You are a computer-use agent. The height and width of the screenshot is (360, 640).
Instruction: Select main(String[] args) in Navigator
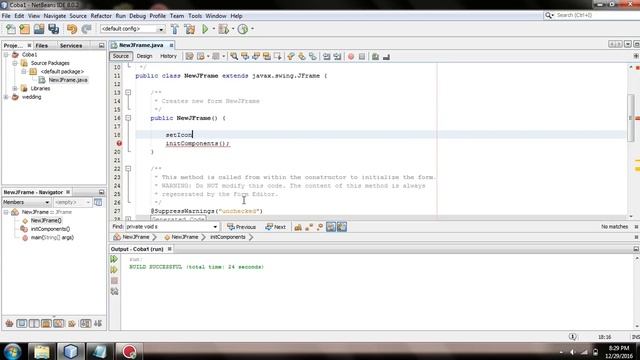click(x=52, y=238)
